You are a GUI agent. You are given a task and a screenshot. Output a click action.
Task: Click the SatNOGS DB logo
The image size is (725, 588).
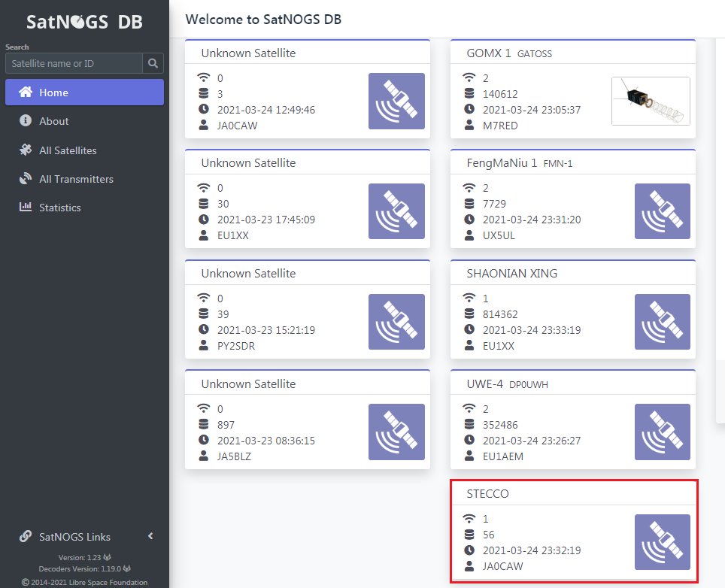[x=84, y=22]
